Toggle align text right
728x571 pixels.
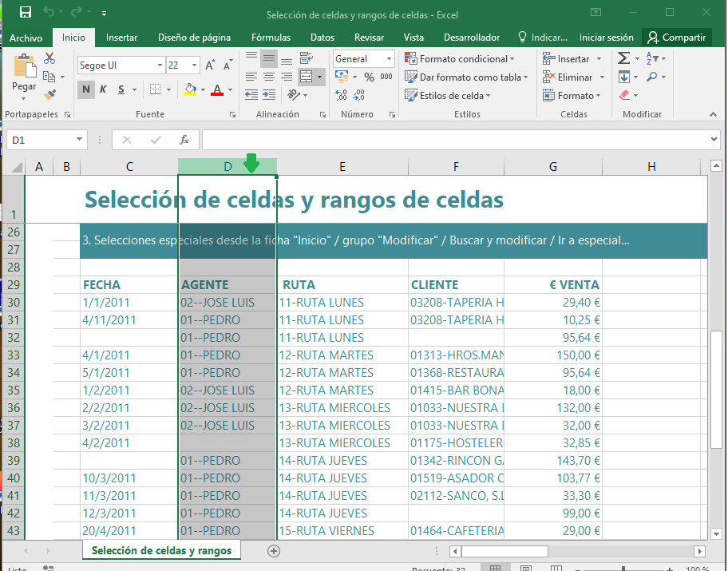click(287, 77)
